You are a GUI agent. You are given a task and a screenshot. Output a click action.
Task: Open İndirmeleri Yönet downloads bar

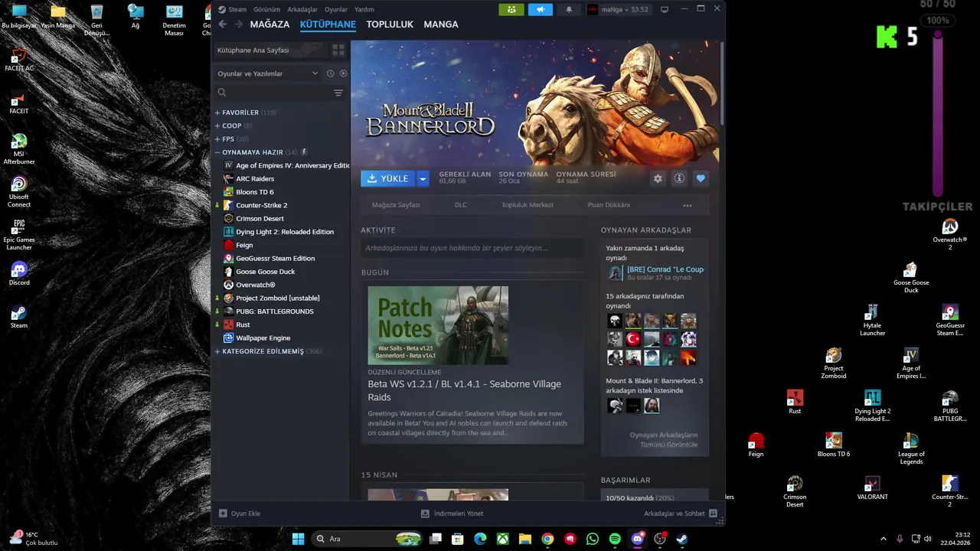(452, 514)
